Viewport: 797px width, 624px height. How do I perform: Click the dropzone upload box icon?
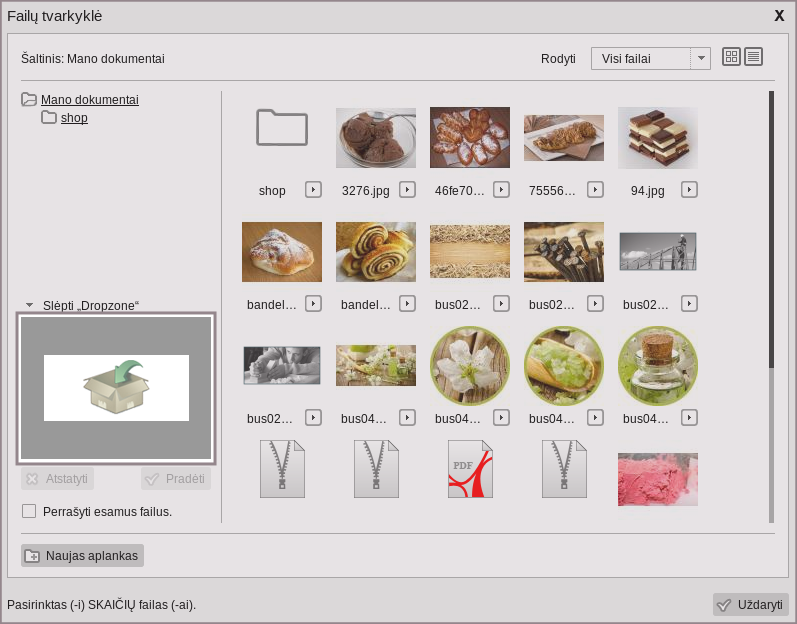pyautogui.click(x=116, y=388)
